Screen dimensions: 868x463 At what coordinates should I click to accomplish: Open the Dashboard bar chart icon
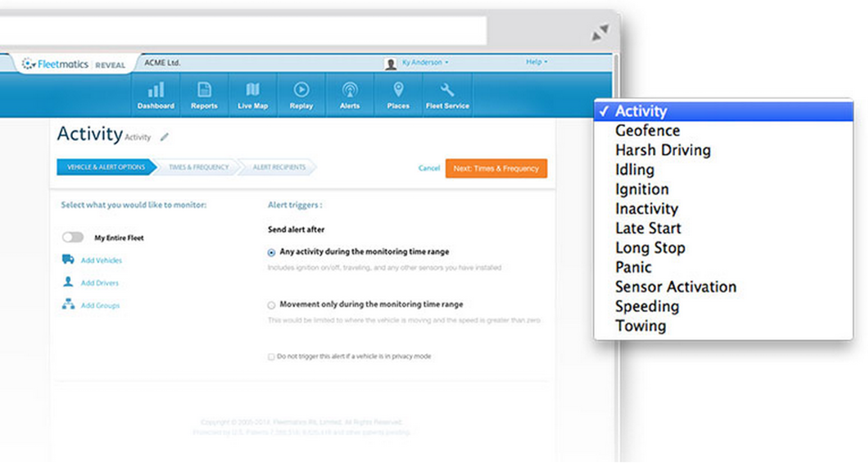coord(156,90)
